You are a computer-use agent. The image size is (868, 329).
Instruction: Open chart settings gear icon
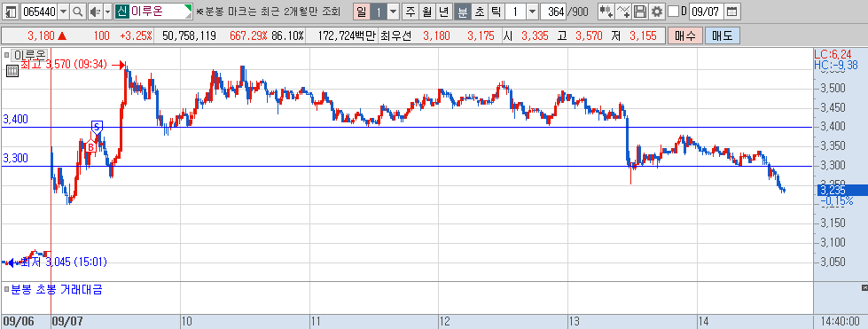(656, 11)
